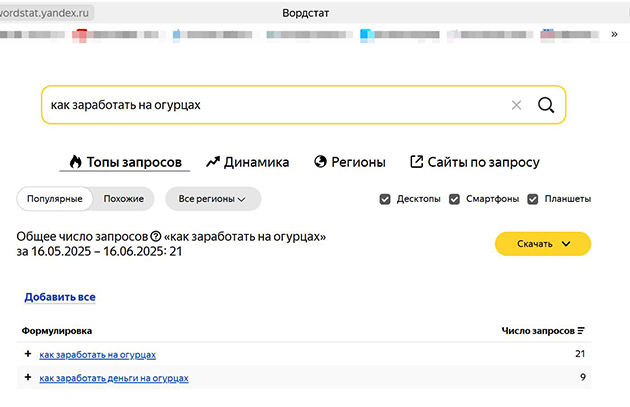Expand the Скачать download dropdown

[x=543, y=244]
